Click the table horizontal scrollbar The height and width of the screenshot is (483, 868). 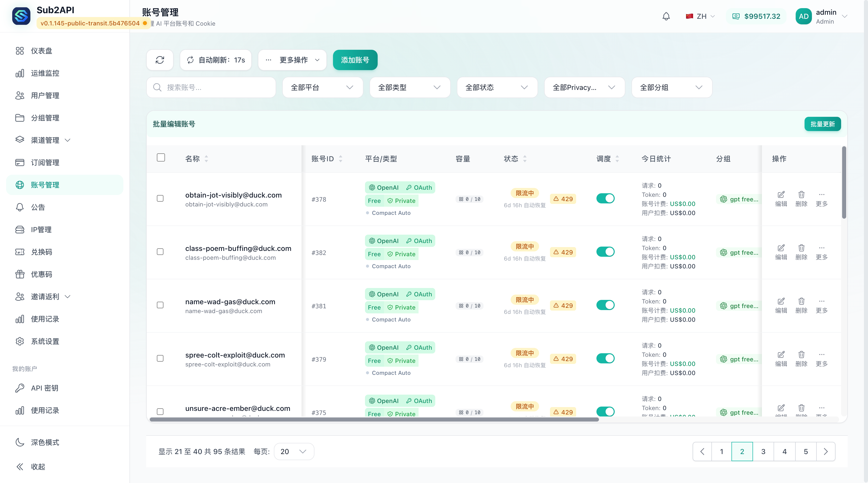(x=374, y=419)
